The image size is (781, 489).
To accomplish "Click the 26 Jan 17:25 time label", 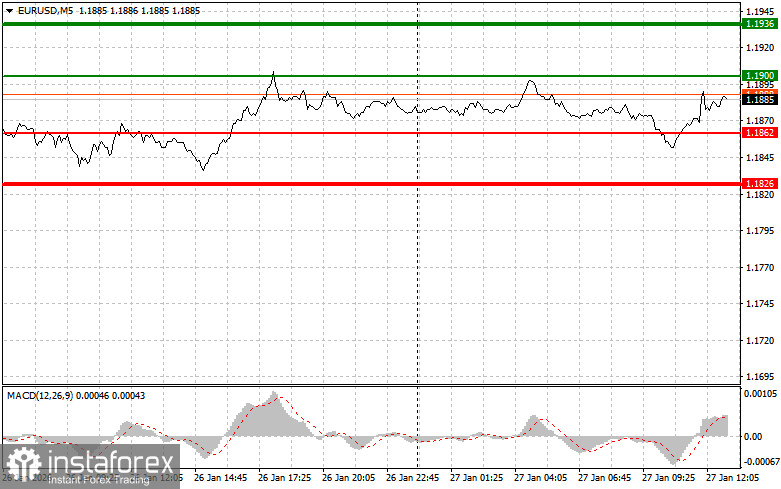I will click(x=284, y=478).
